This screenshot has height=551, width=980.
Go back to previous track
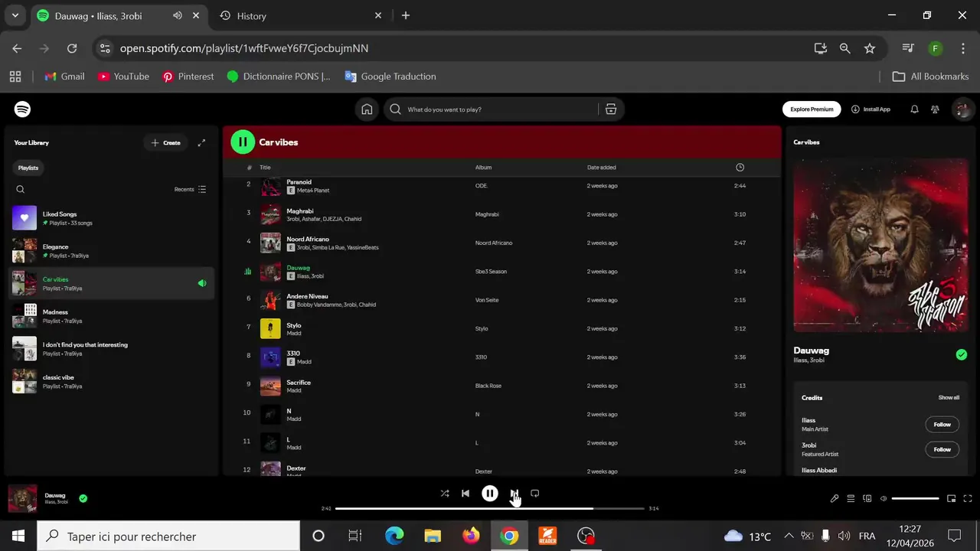pyautogui.click(x=465, y=494)
